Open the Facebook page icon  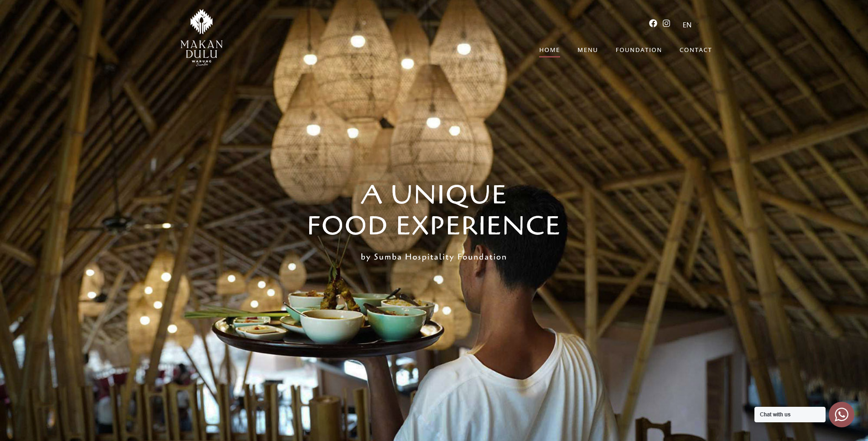coord(653,23)
